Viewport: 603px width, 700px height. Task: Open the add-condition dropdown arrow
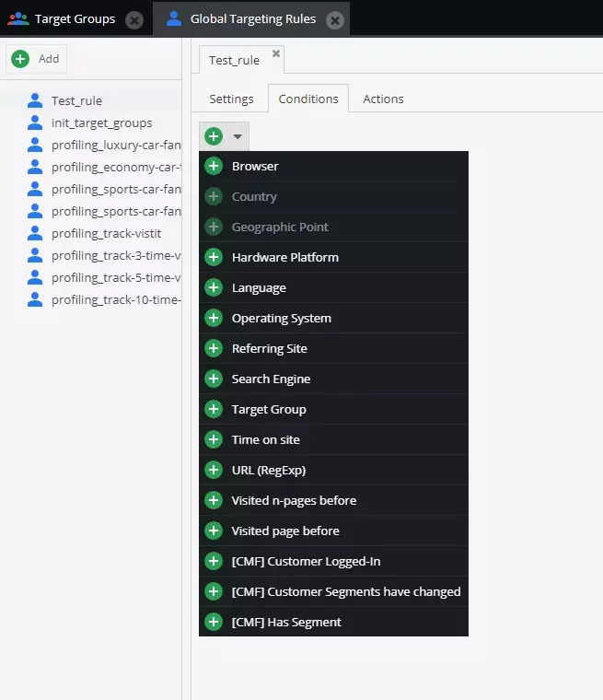click(x=238, y=136)
